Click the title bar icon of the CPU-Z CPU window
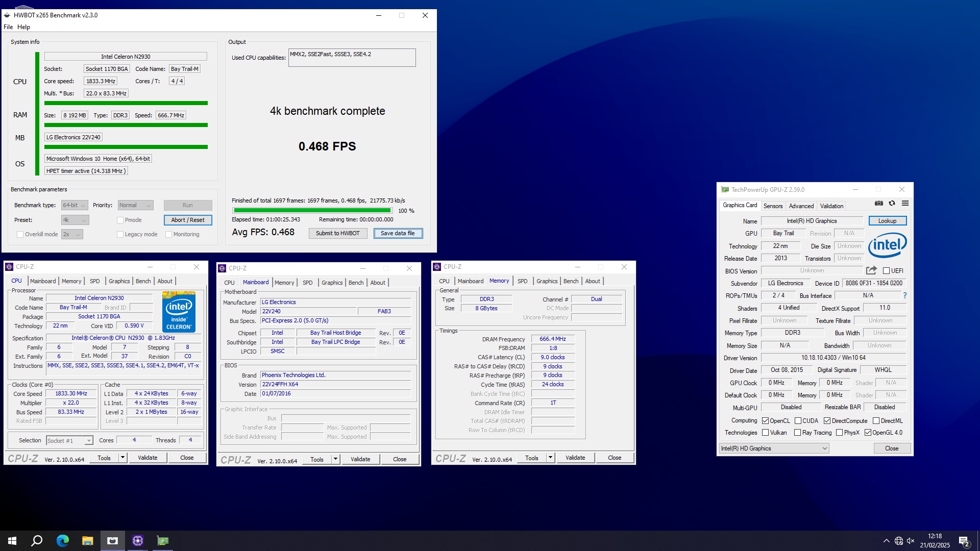The height and width of the screenshot is (551, 980). coord(9,267)
